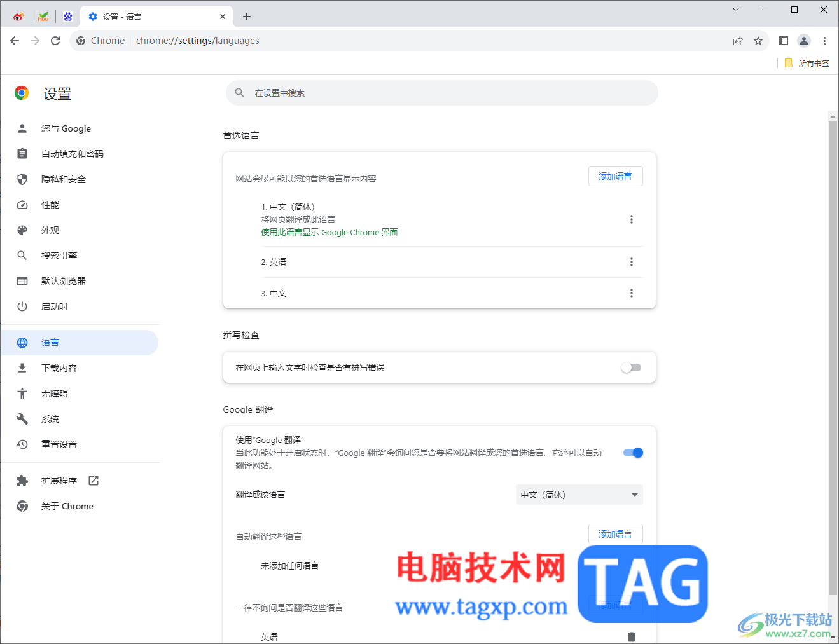This screenshot has width=839, height=644.
Task: Click the 在设置中搜索 search field
Action: pos(441,93)
